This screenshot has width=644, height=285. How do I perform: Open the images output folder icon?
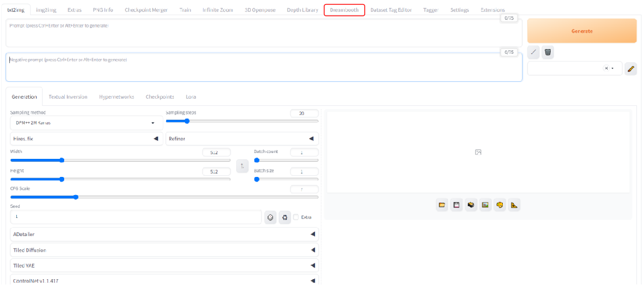(x=442, y=205)
